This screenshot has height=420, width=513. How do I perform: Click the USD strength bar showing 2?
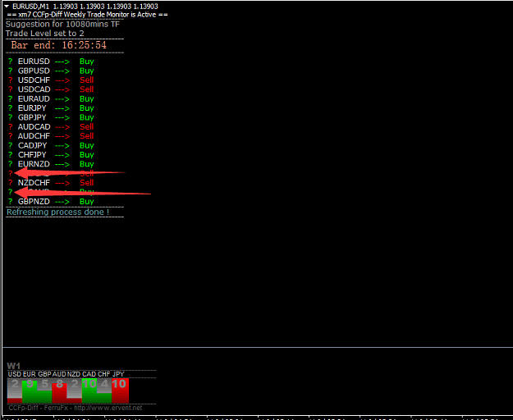pyautogui.click(x=15, y=390)
